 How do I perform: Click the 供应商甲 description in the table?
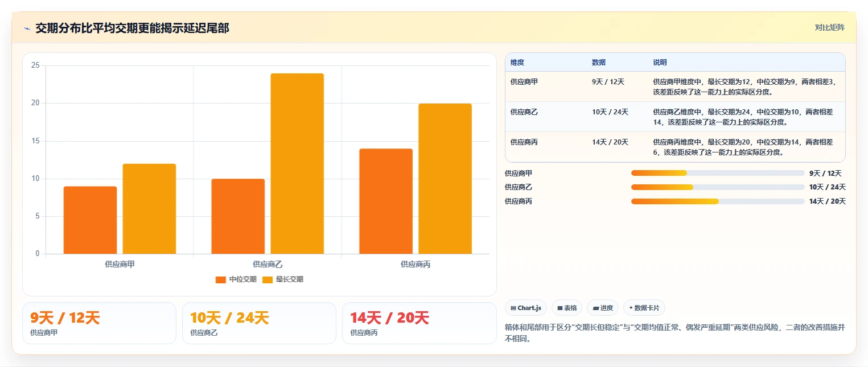tap(744, 86)
